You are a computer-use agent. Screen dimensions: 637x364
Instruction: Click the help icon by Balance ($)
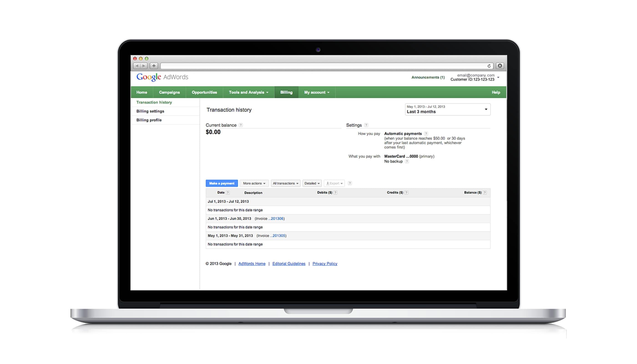[485, 193]
